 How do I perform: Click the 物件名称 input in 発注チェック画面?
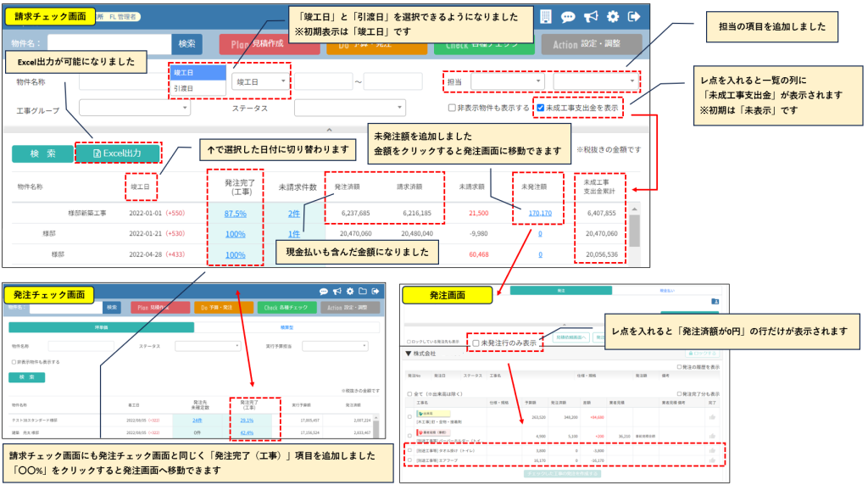click(81, 346)
